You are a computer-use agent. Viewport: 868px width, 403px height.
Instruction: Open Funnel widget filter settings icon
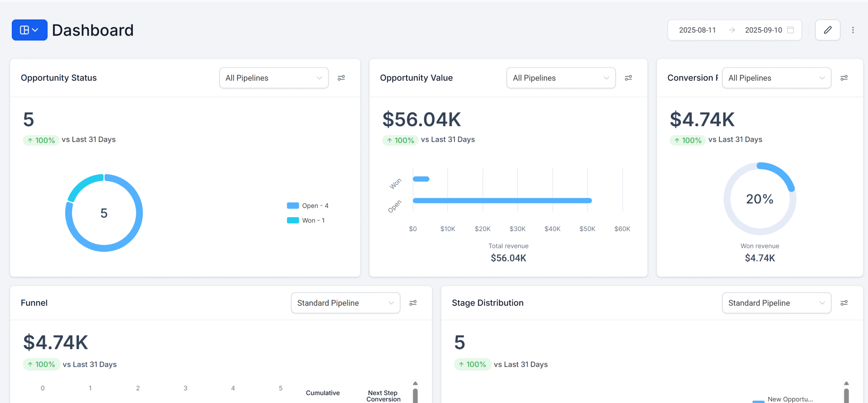coord(413,303)
